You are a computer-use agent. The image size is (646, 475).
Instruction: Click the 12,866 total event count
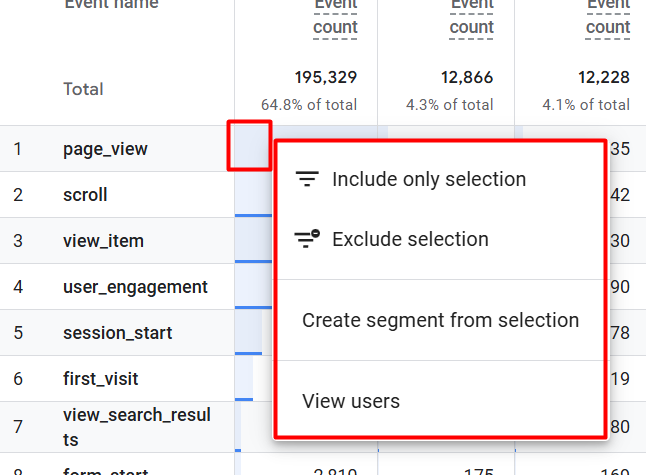(x=467, y=77)
